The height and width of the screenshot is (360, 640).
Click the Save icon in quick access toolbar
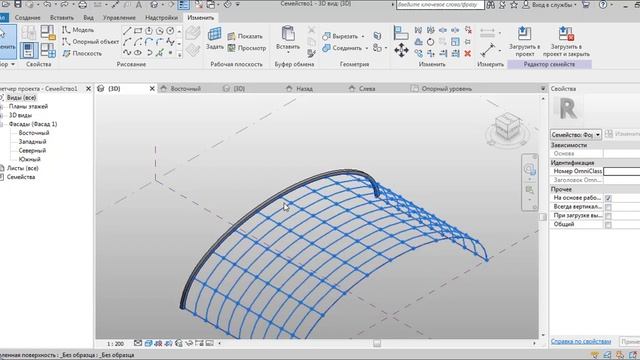coord(18,4)
